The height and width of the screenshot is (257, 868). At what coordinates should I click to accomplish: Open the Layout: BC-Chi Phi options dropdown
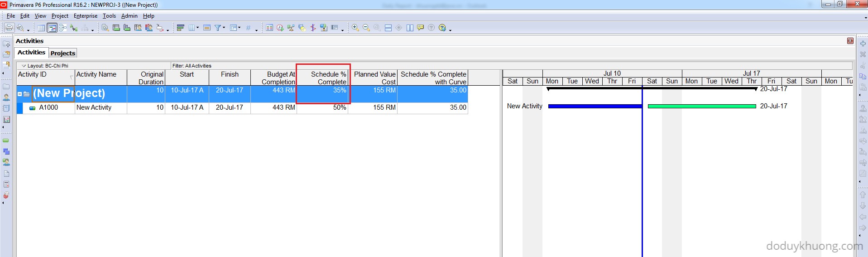coord(24,66)
